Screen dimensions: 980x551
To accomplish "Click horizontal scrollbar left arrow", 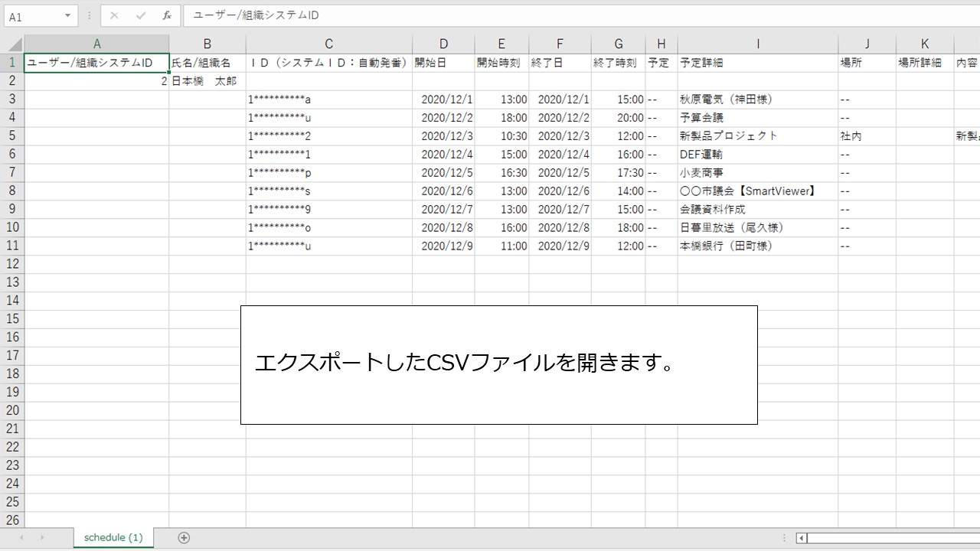I will click(802, 538).
